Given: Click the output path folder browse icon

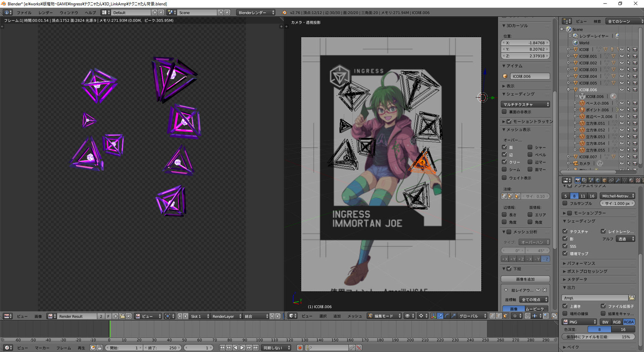Looking at the screenshot, I should click(632, 298).
